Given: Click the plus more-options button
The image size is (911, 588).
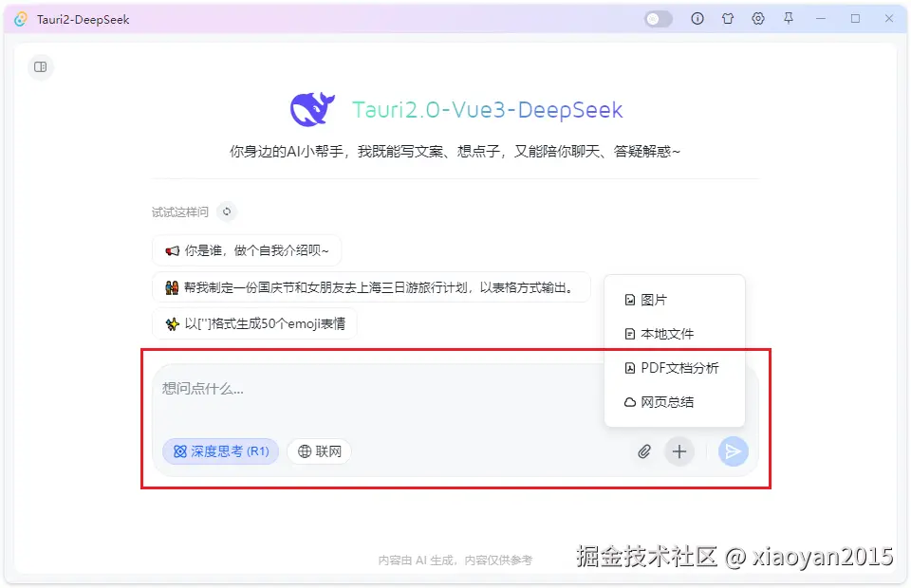Looking at the screenshot, I should [679, 451].
